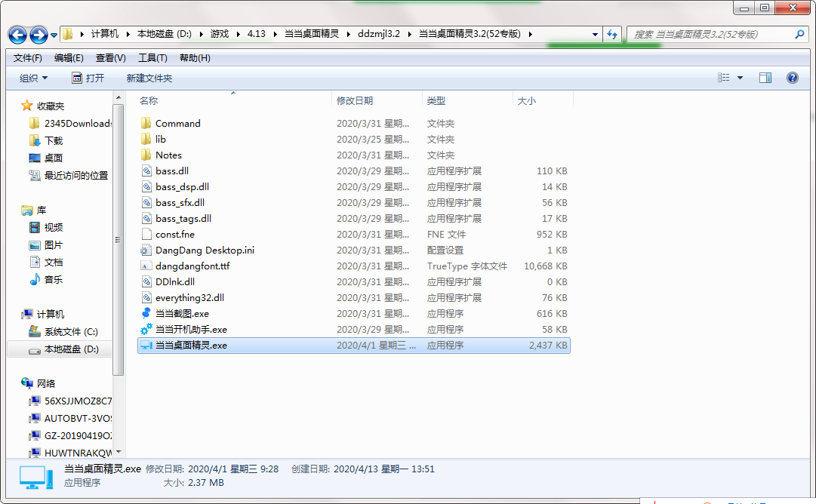Click the 当当截图.exe file icon
Screen dimensions: 816x504
coord(146,313)
